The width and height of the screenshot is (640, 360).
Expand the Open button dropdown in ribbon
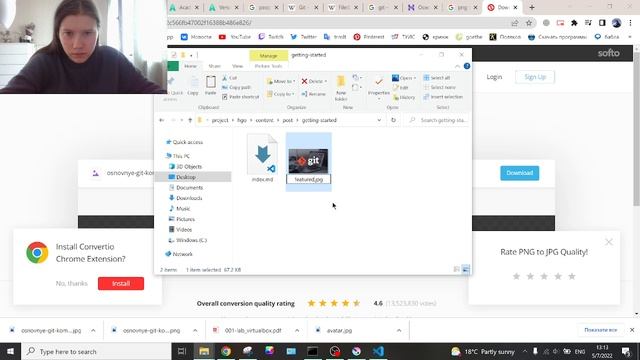415,78
